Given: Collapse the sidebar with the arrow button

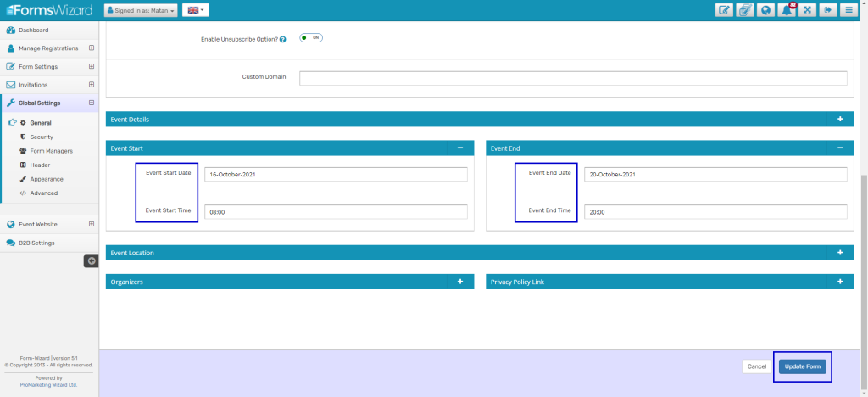Looking at the screenshot, I should (x=91, y=260).
